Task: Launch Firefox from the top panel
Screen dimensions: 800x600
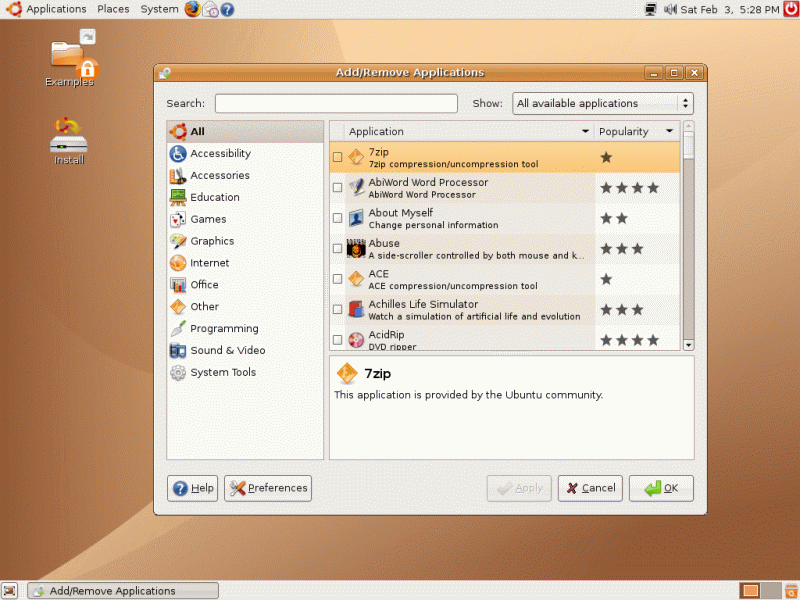Action: [193, 9]
